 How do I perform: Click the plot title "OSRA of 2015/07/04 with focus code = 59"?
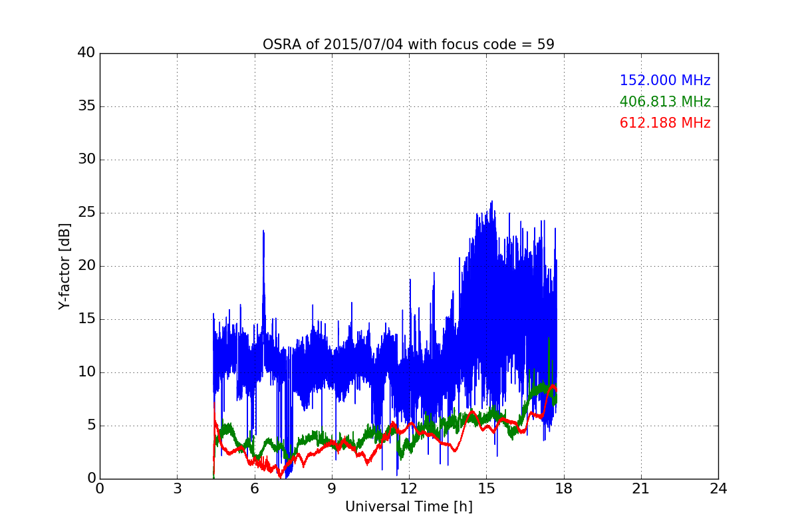tap(408, 45)
